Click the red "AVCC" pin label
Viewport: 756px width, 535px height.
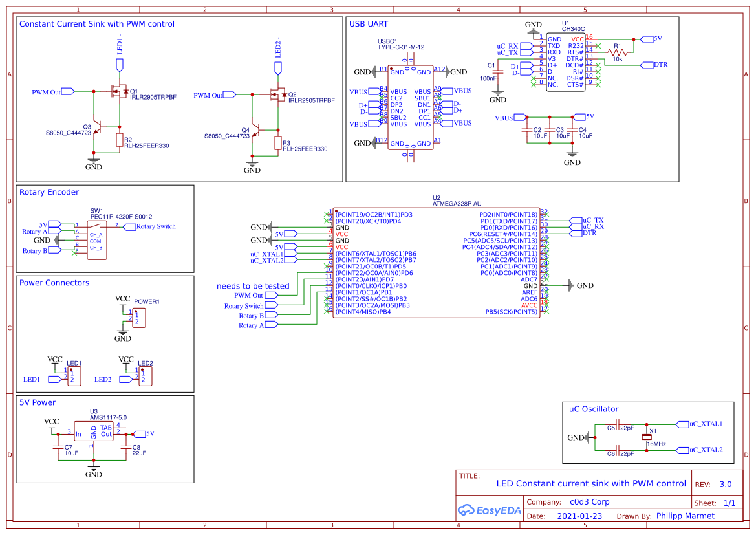pyautogui.click(x=529, y=305)
